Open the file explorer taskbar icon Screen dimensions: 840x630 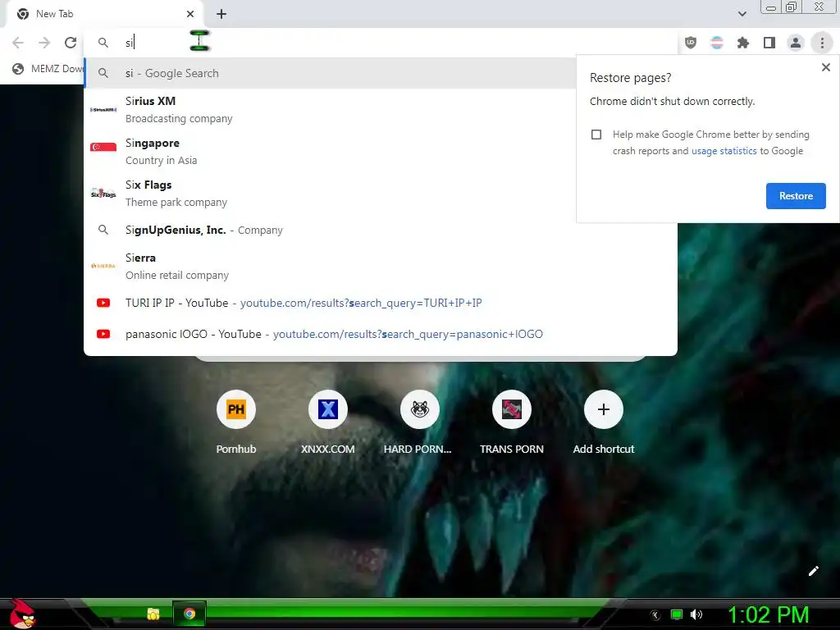click(153, 614)
